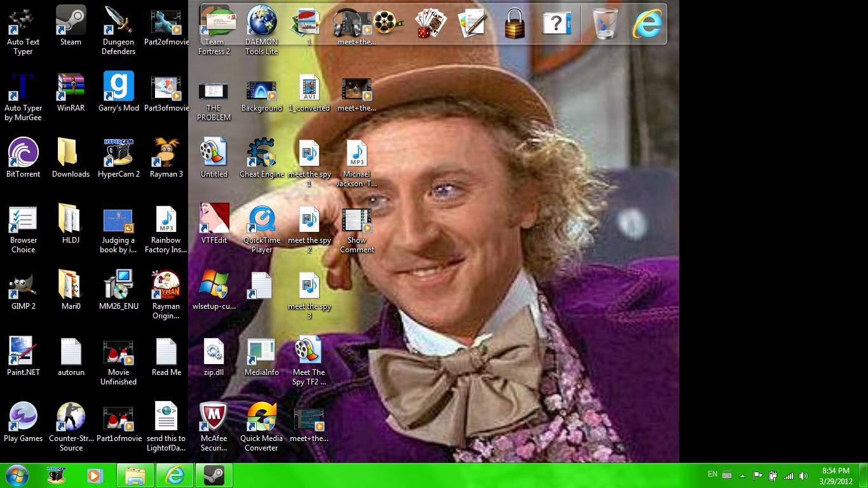Screen dimensions: 868x488
Task: Launch the Paint.NET shortcut
Action: (24, 356)
